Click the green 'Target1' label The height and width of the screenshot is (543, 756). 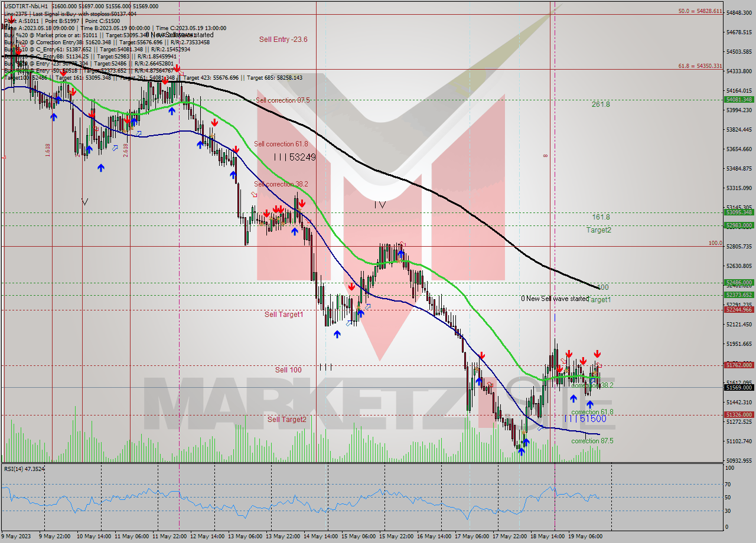tap(599, 300)
